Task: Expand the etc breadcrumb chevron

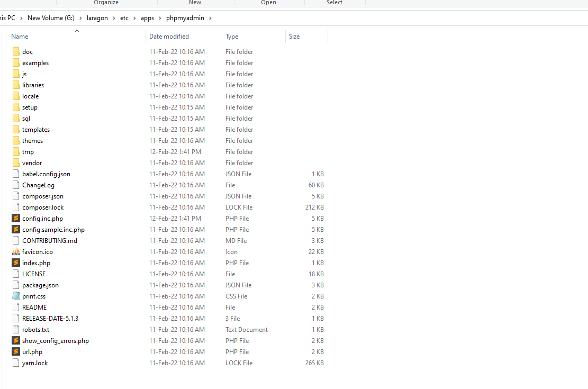Action: point(134,18)
